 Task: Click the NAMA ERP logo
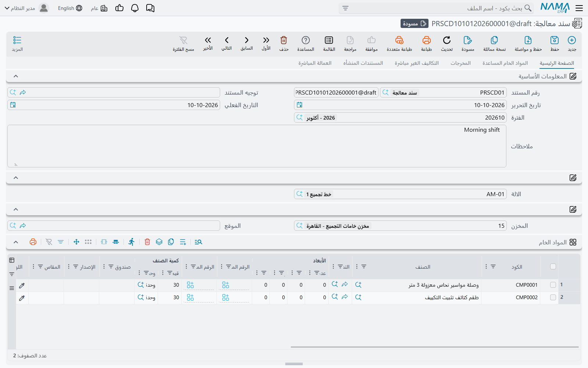point(555,8)
